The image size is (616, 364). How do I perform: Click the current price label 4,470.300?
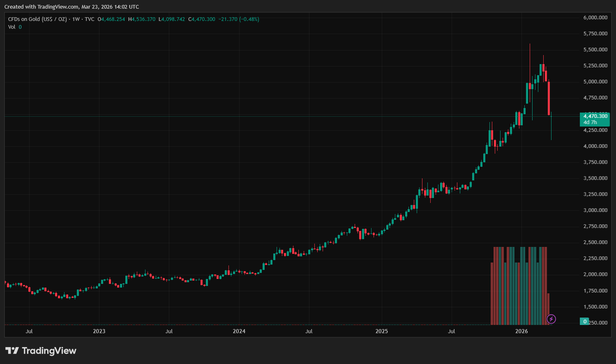tap(595, 116)
